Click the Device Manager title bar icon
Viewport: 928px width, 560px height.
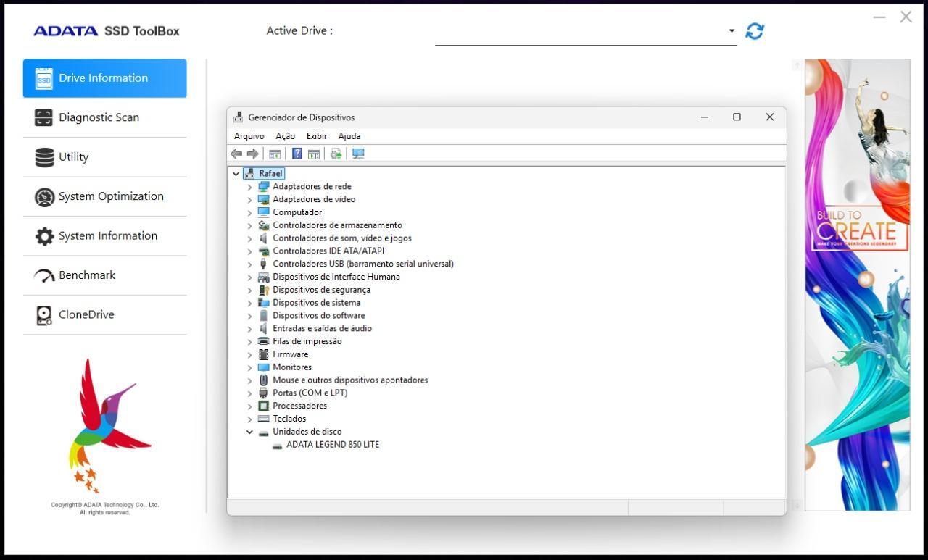[239, 117]
